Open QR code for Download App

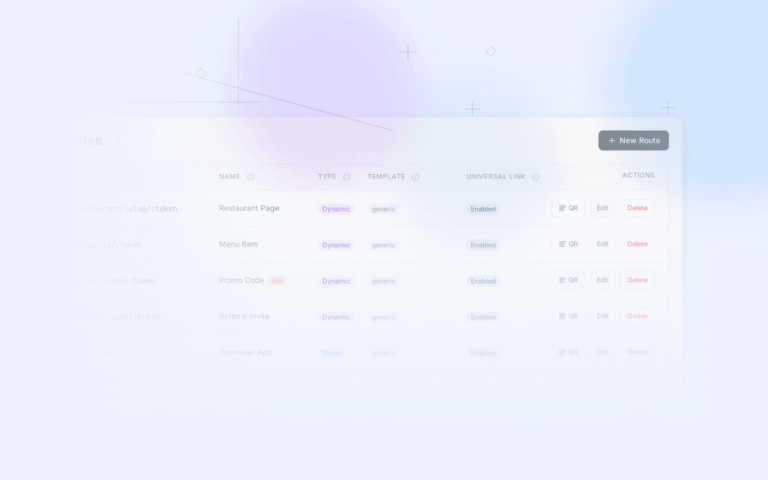tap(568, 352)
